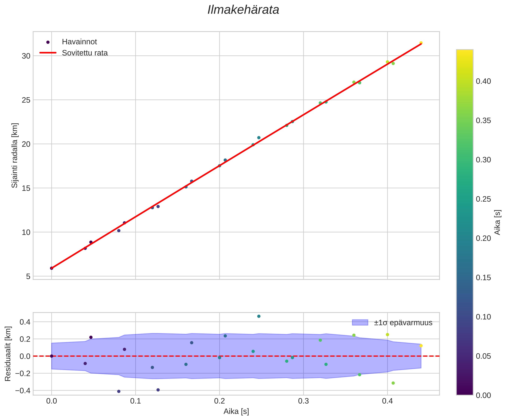Click the ±1σ epävarmuus legend swatch

(x=360, y=323)
